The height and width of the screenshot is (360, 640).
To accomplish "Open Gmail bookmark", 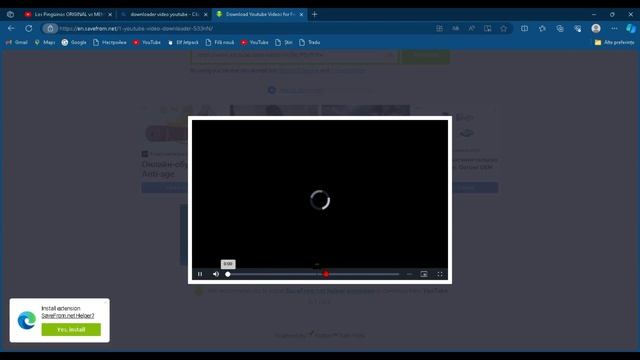I will coord(17,42).
